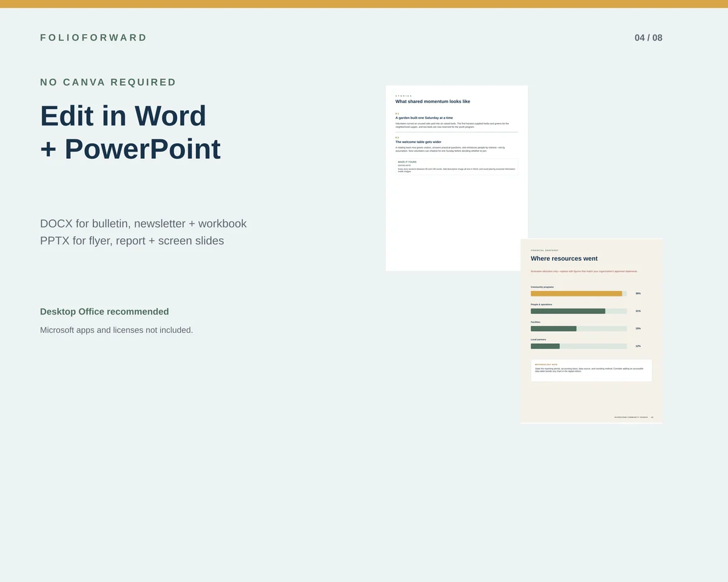The width and height of the screenshot is (728, 582).
Task: Click the Methodology note box
Action: pyautogui.click(x=591, y=370)
